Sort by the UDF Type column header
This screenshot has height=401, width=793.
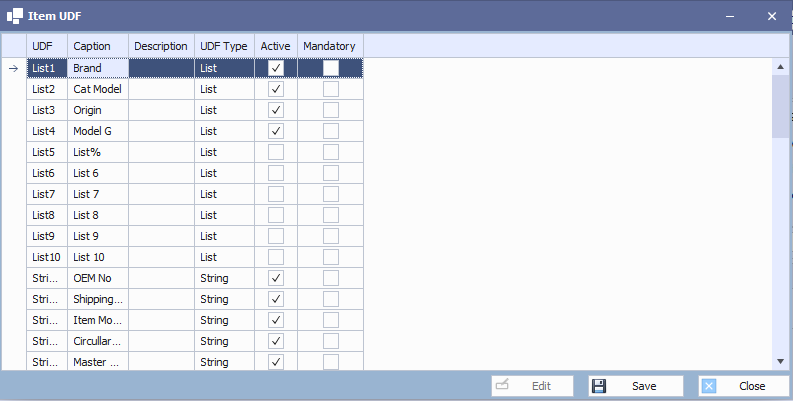(x=223, y=46)
